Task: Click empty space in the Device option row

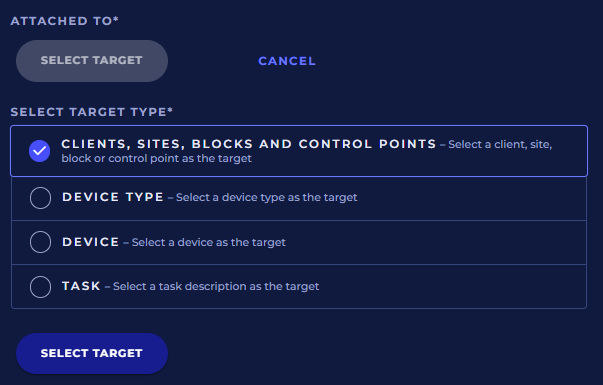Action: tap(435, 242)
